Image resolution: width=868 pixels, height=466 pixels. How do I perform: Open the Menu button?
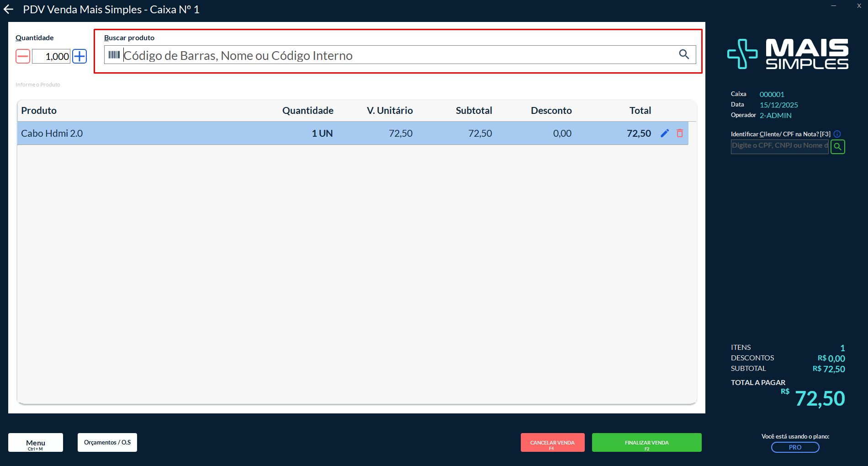click(x=36, y=443)
